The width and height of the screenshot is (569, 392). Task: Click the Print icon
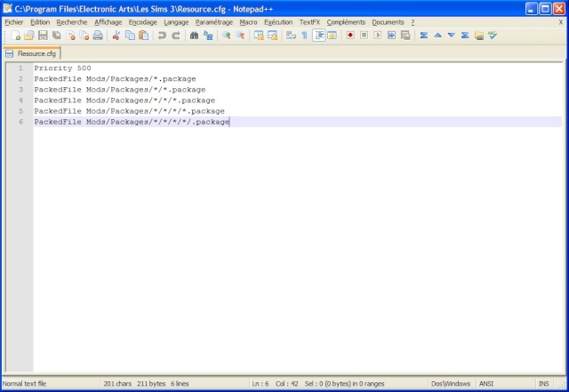click(x=98, y=36)
